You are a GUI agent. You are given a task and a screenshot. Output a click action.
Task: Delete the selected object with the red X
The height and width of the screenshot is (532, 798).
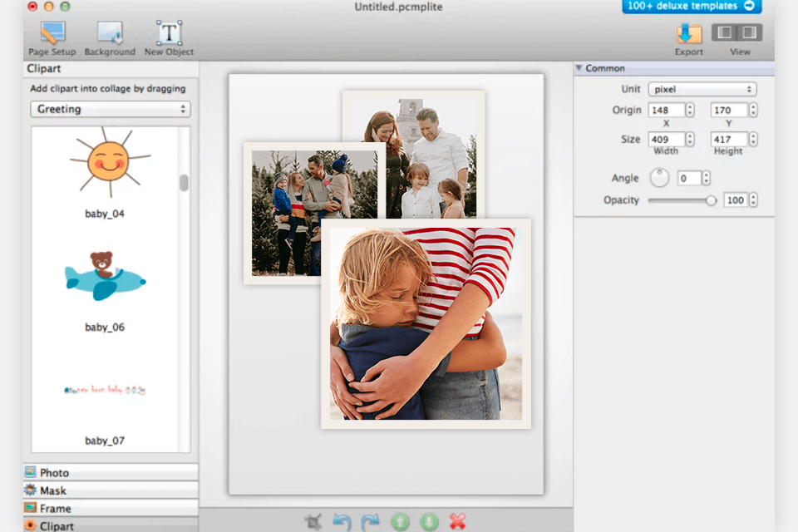coord(456,521)
